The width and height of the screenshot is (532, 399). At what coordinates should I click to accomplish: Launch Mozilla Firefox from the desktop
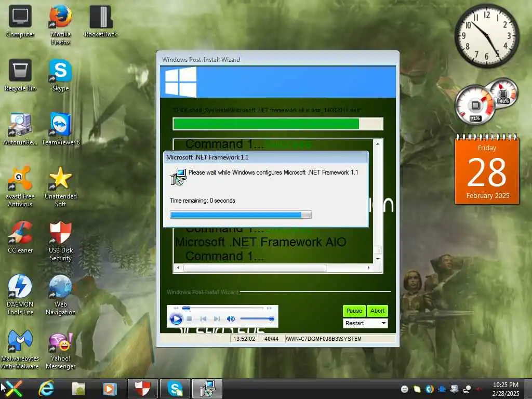point(60,25)
